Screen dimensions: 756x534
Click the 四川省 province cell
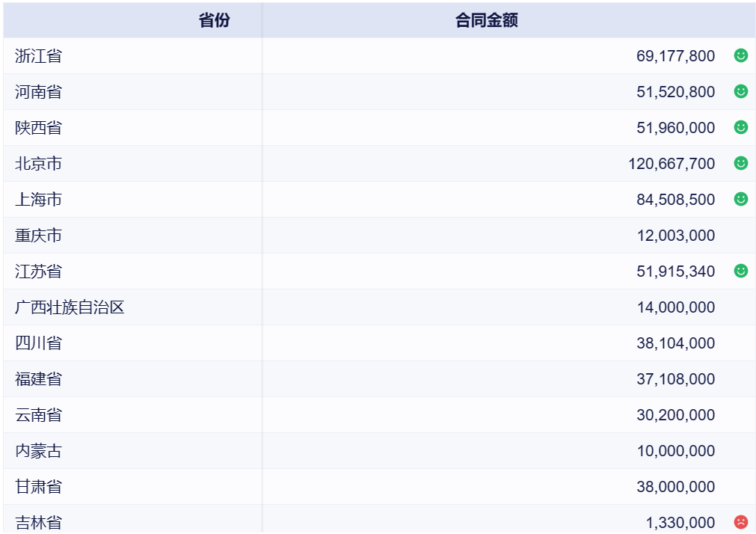click(x=39, y=343)
